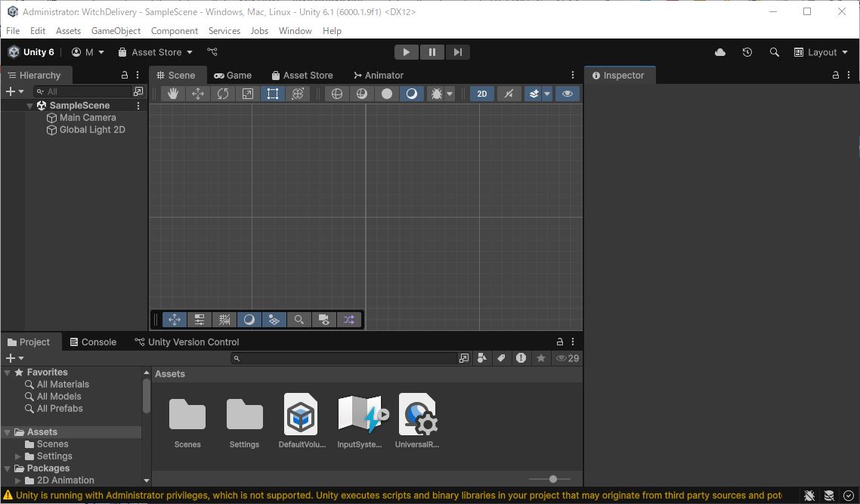Viewport: 860px width, 504px height.
Task: Lock the Hierarchy panel
Action: tap(125, 75)
